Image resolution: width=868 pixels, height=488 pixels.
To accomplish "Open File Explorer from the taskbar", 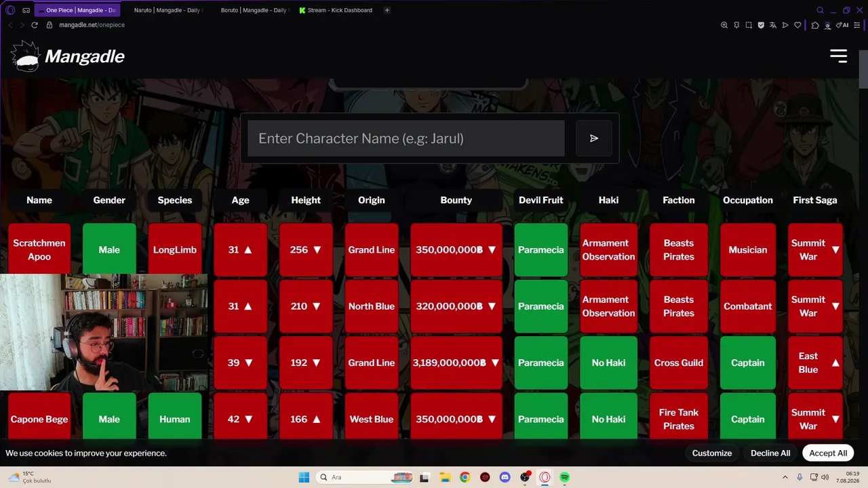I will [x=444, y=477].
